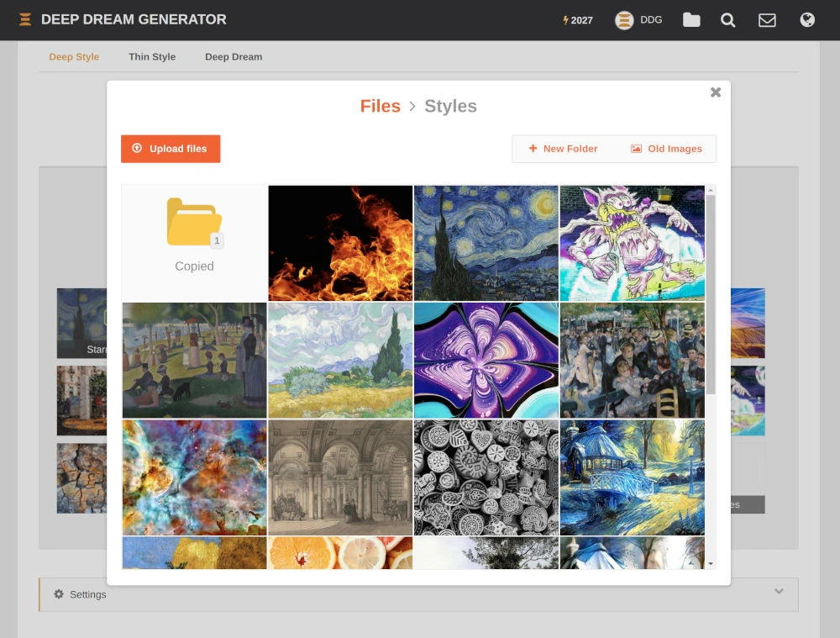Click the DDG username text
840x638 pixels.
click(651, 20)
